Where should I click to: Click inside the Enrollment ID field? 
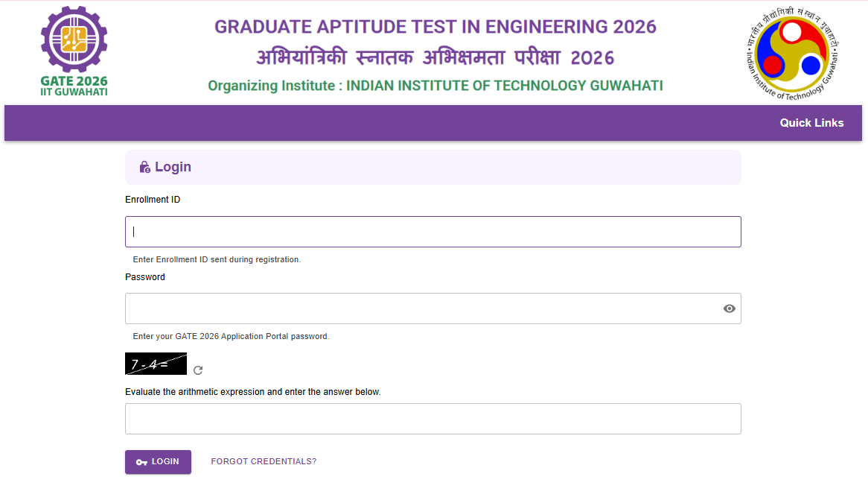pyautogui.click(x=433, y=231)
